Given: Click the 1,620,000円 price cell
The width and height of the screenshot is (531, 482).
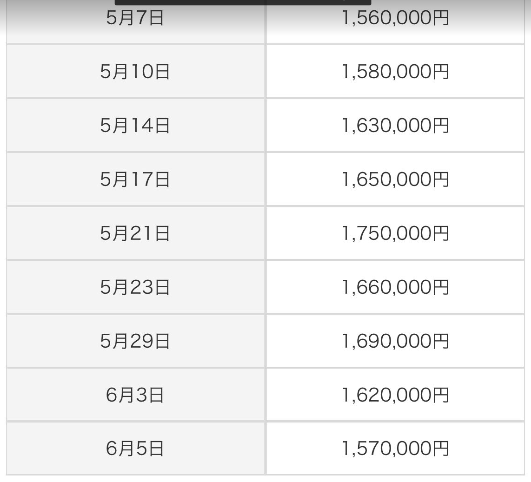Looking at the screenshot, I should [395, 395].
